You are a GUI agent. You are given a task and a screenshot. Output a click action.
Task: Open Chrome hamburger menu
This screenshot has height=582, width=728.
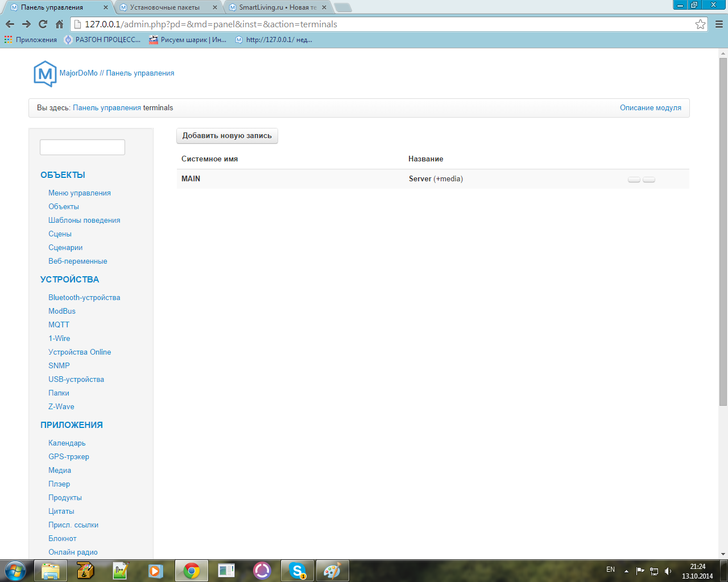pos(719,24)
